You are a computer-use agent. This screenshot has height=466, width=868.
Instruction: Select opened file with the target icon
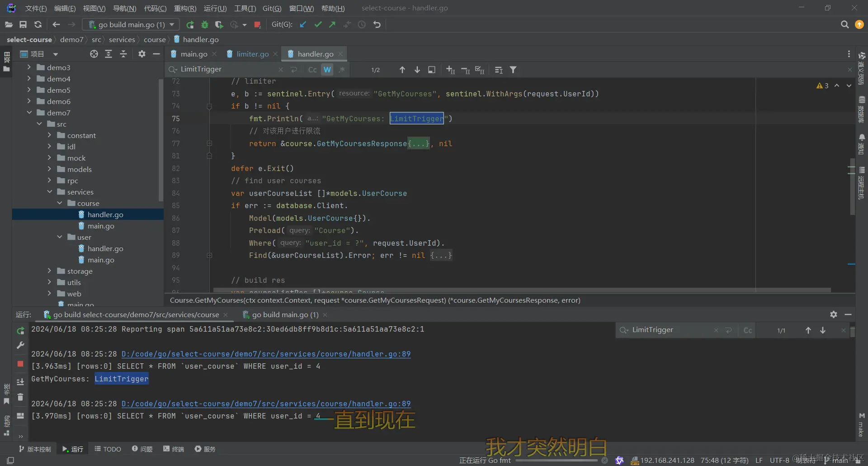click(94, 54)
